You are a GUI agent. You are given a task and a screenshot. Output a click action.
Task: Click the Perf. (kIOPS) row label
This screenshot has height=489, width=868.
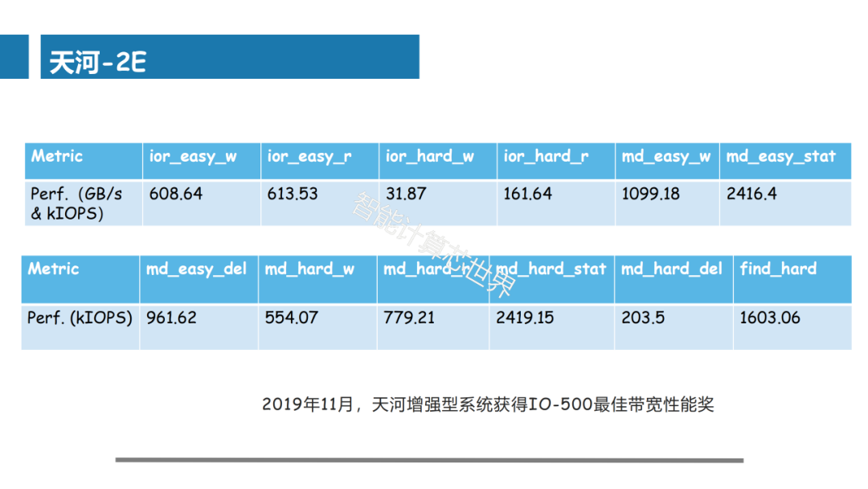(80, 318)
